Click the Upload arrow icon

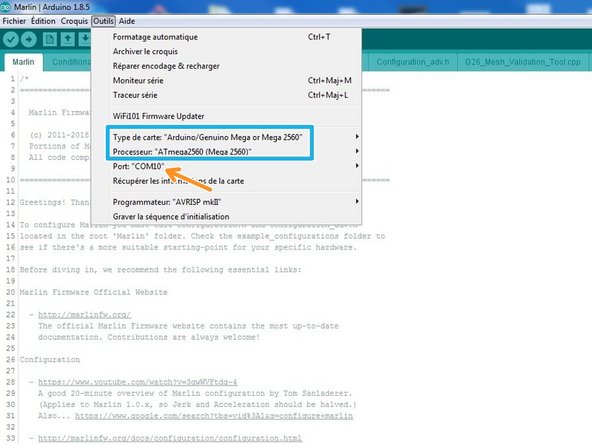tap(29, 39)
